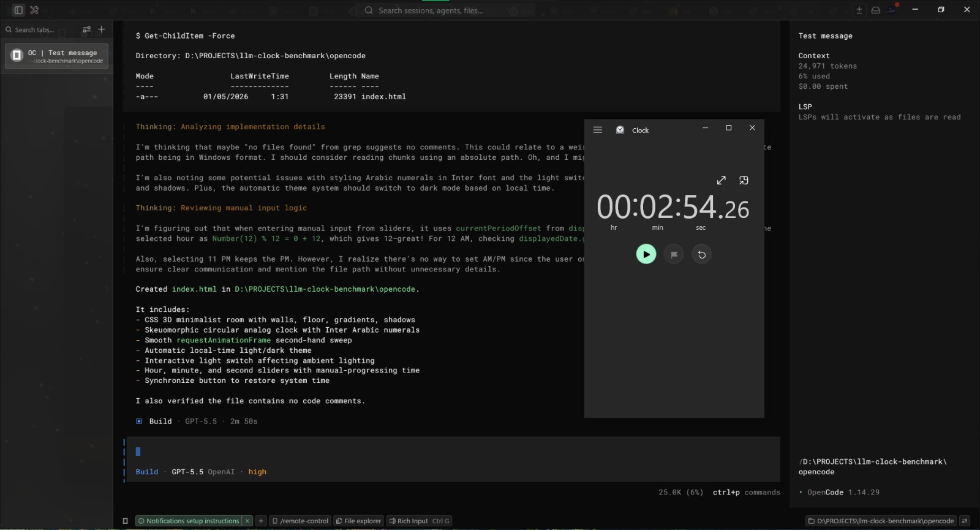
Task: Minimize the Clock window
Action: pos(705,128)
